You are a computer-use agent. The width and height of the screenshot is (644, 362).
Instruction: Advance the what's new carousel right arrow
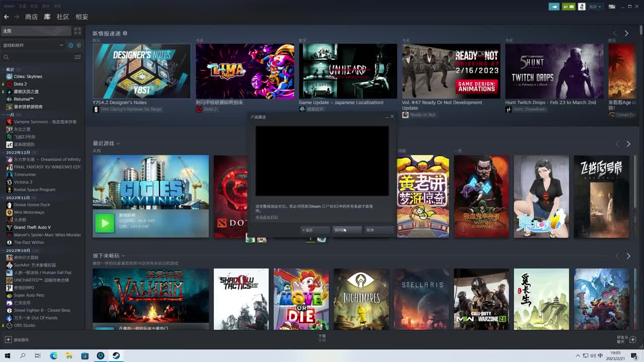click(x=626, y=33)
